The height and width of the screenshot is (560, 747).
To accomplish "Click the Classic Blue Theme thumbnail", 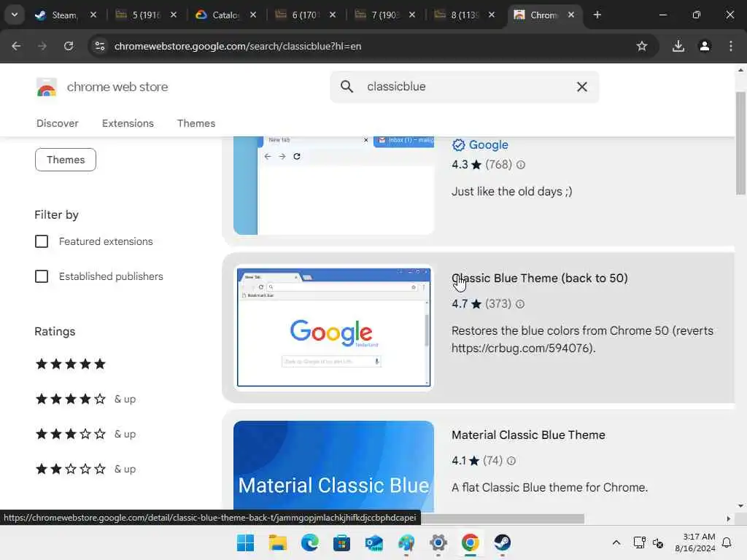I will click(x=333, y=327).
